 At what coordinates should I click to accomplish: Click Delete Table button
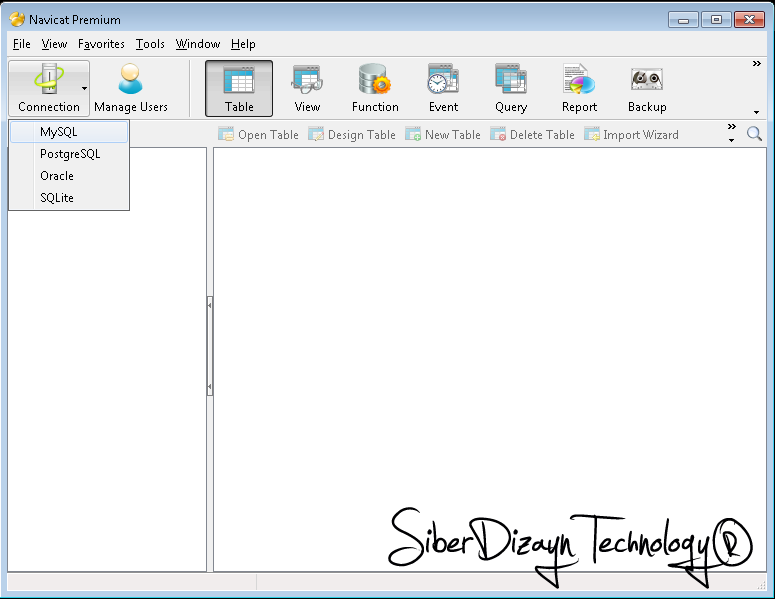[532, 134]
